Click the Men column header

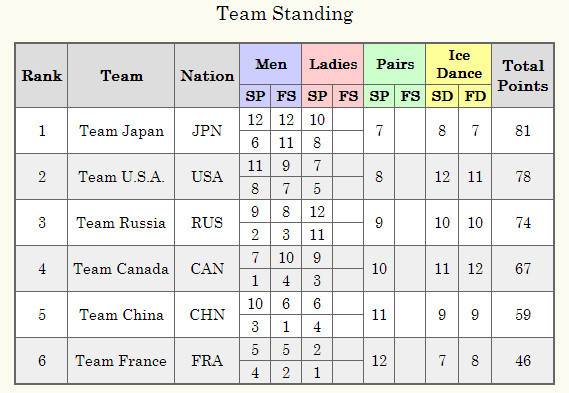tap(271, 64)
